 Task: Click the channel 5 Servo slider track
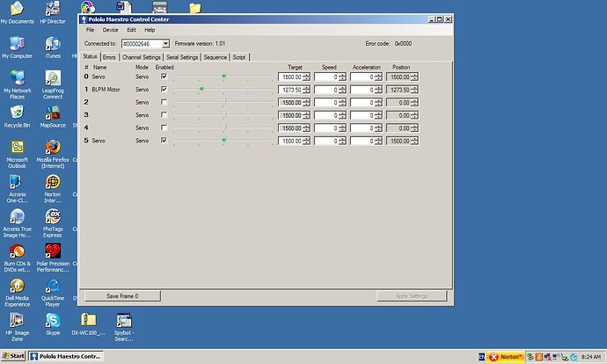tap(223, 141)
